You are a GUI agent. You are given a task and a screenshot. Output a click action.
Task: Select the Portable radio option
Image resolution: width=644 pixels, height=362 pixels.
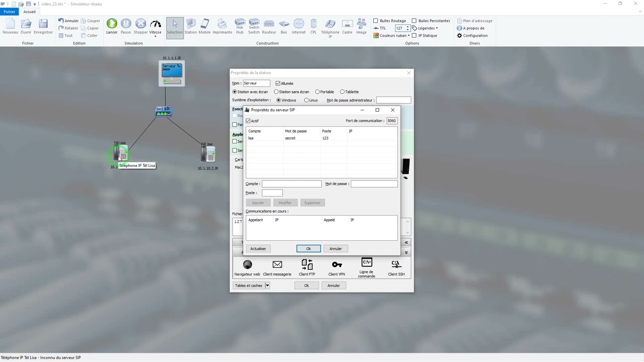[317, 92]
